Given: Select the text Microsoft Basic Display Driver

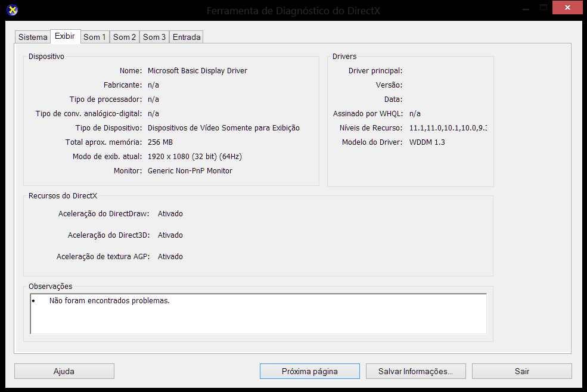Looking at the screenshot, I should (x=197, y=71).
